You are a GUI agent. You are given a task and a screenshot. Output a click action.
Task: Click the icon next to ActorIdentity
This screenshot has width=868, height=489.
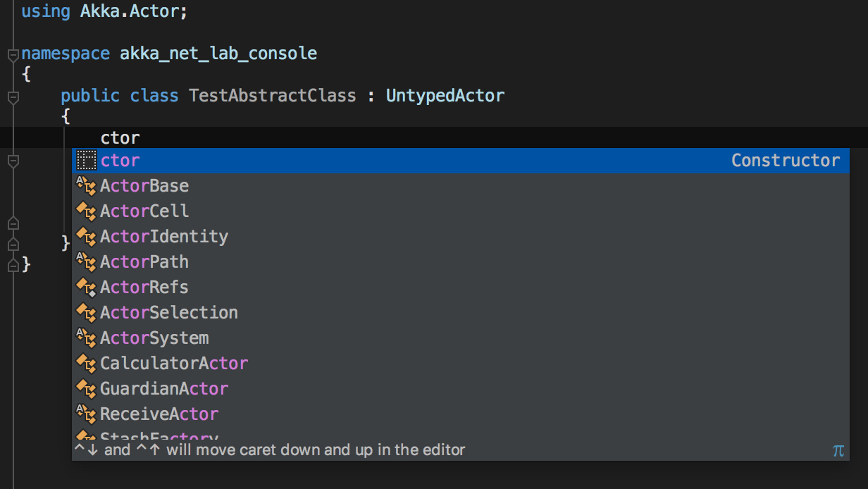coord(86,237)
